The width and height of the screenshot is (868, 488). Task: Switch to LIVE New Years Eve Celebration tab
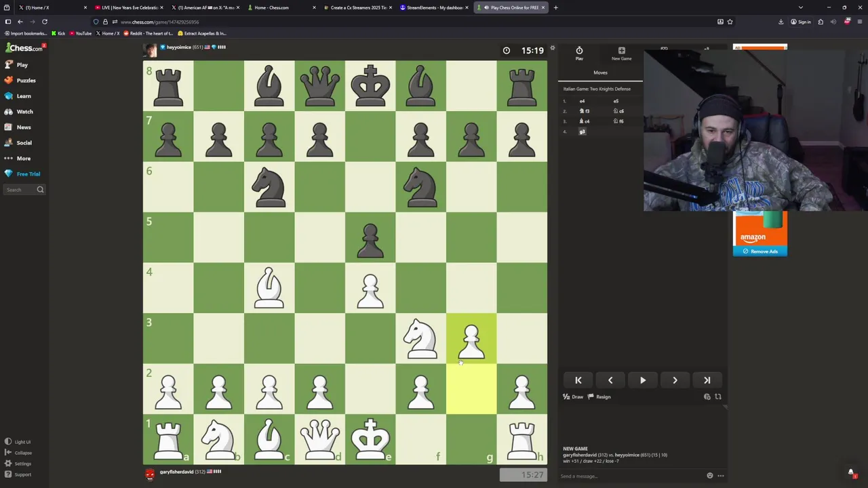(x=129, y=7)
